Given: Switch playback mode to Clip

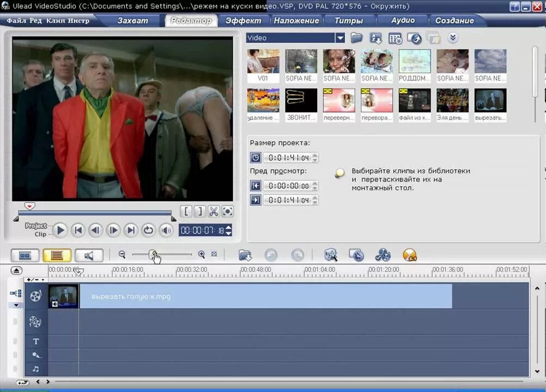Looking at the screenshot, I should pos(40,234).
